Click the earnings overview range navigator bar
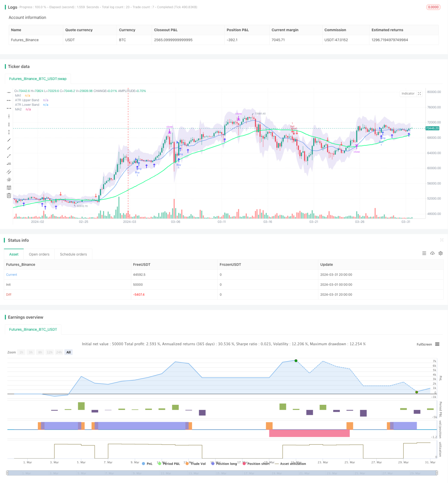Screen dimensions: 448x483 coord(222,473)
